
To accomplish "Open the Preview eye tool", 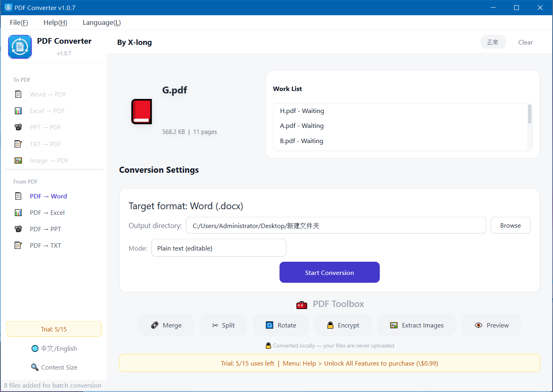I will point(491,325).
